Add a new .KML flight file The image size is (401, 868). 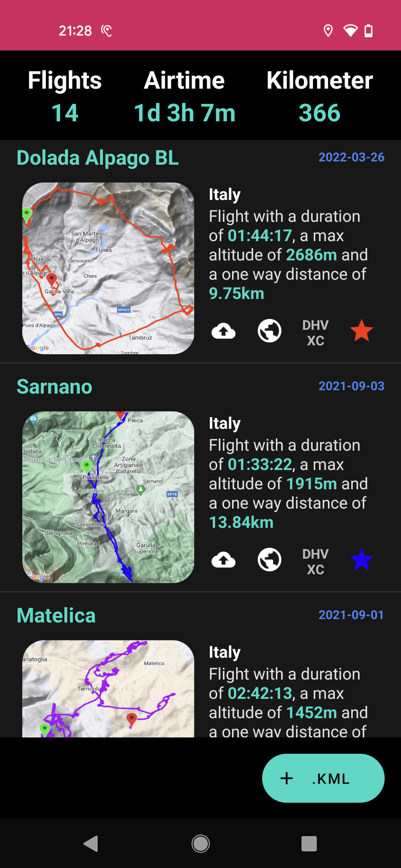[323, 778]
